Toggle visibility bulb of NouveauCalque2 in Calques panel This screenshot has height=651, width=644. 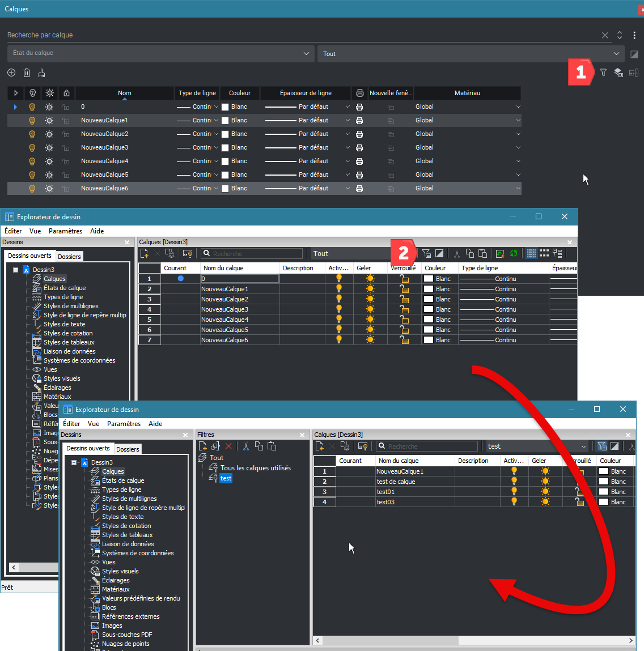pos(32,134)
